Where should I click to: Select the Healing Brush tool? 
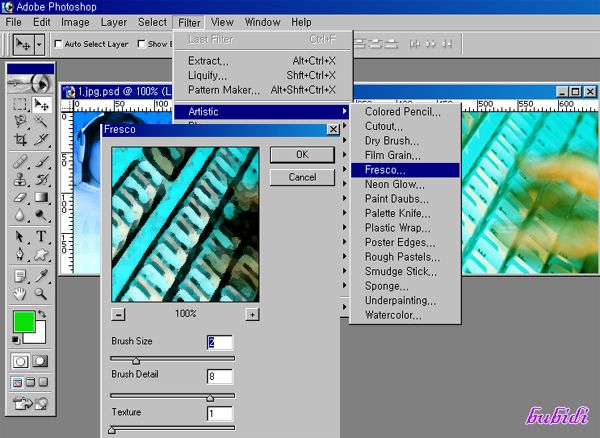click(20, 162)
